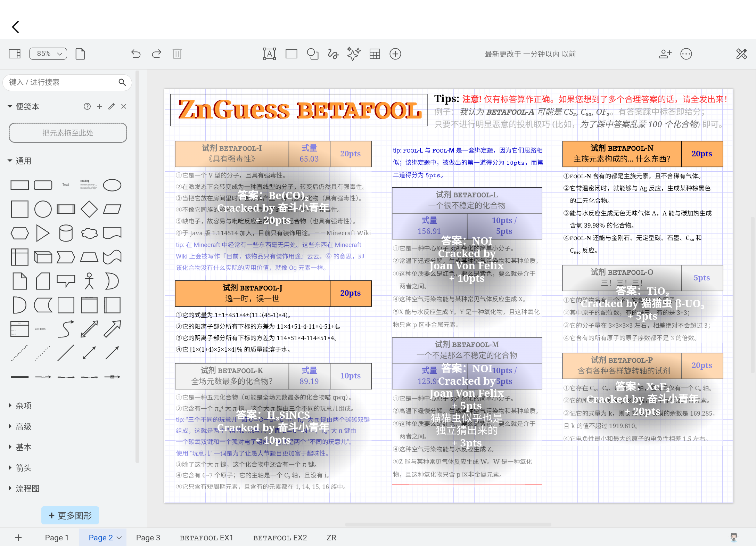The height and width of the screenshot is (556, 756).
Task: Open the 85% zoom dropdown
Action: [x=48, y=54]
